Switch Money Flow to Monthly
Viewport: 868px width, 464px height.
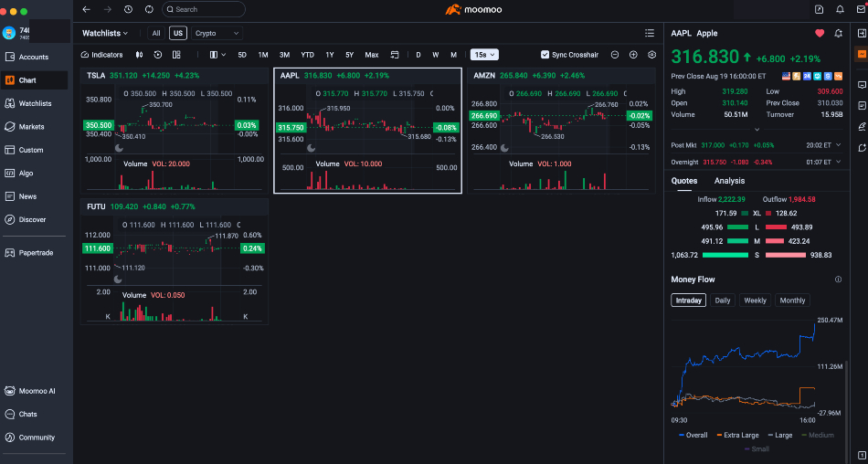point(792,301)
